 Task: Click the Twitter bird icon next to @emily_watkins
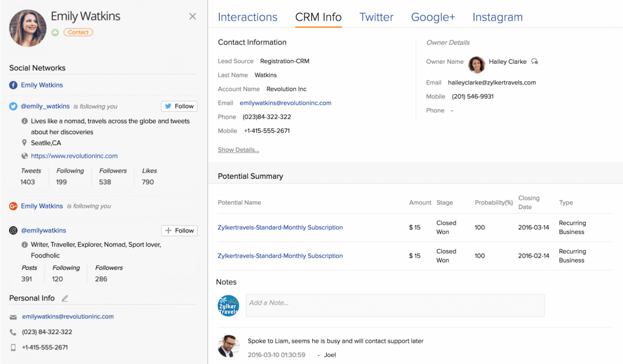[13, 106]
